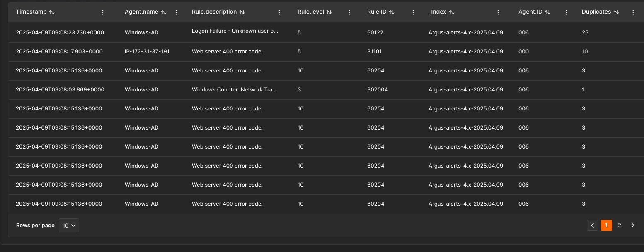
Task: Click the Rule.level header label
Action: (x=311, y=12)
